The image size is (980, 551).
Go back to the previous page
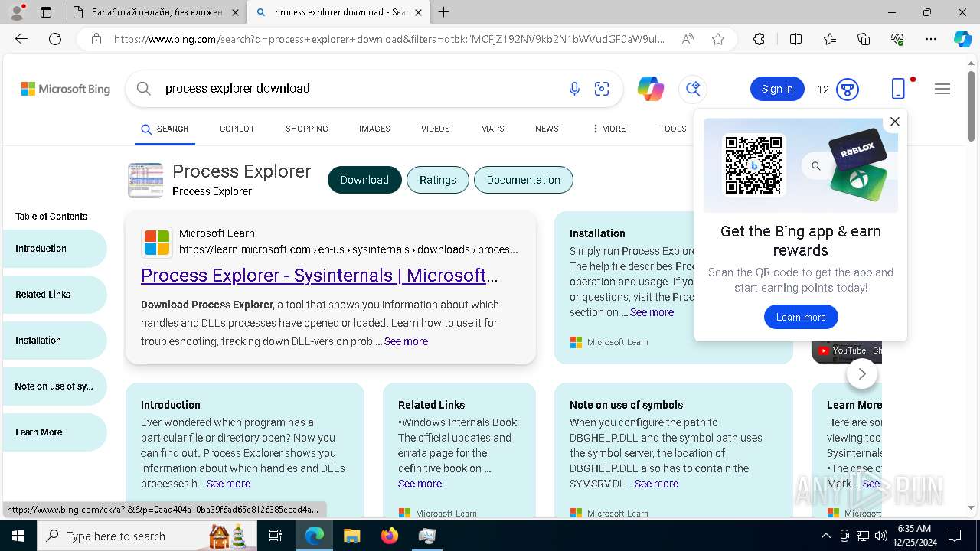[x=21, y=39]
